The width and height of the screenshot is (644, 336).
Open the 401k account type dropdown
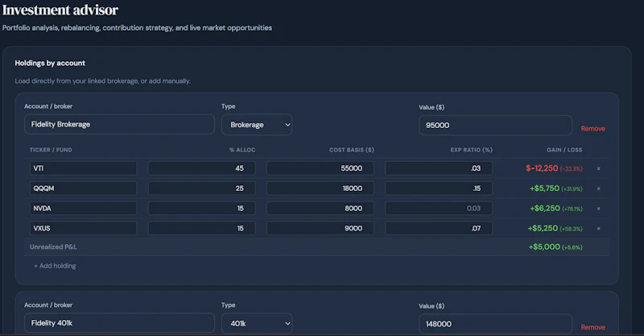pos(257,323)
